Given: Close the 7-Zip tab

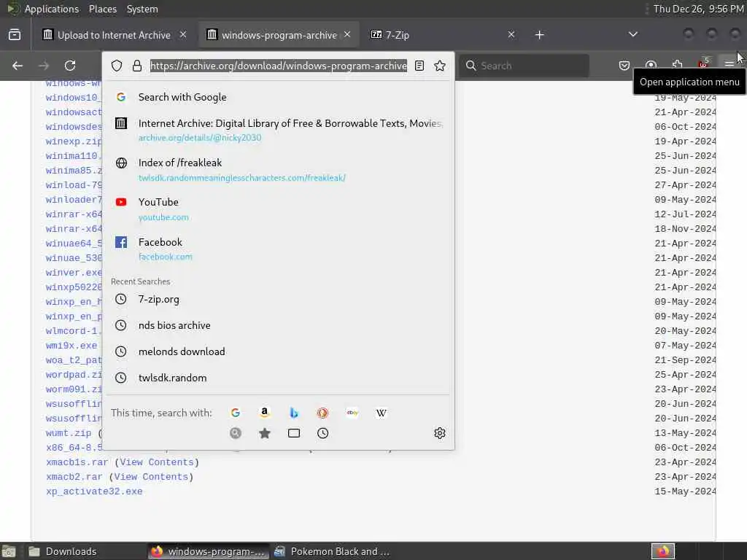Looking at the screenshot, I should [x=511, y=34].
